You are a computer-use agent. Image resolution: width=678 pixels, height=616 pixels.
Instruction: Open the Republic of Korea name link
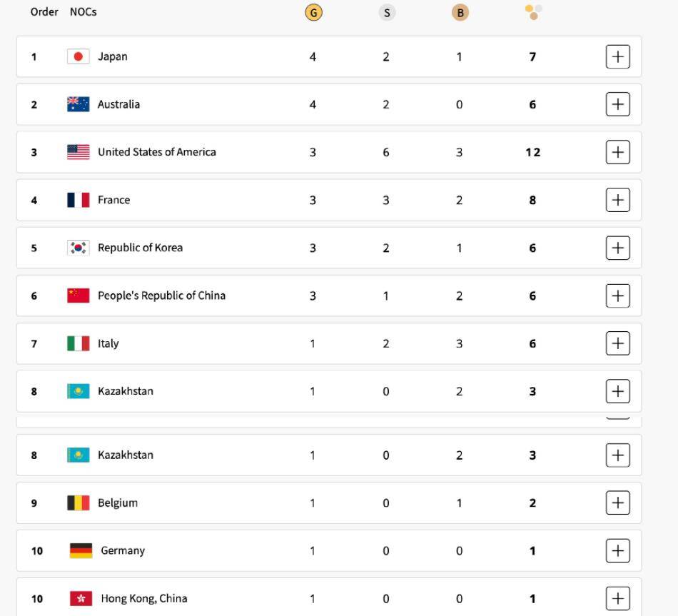coord(140,248)
